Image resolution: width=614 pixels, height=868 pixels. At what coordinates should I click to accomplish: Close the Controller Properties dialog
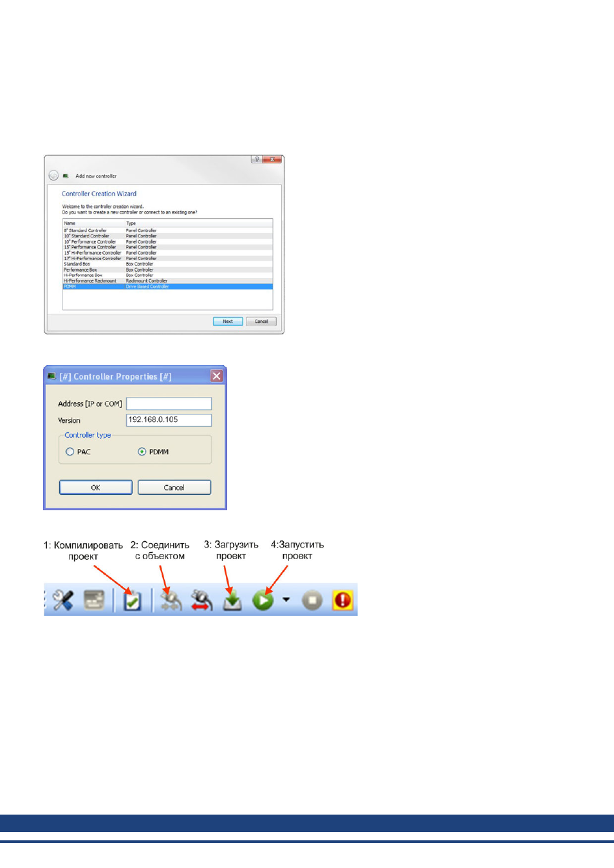click(x=217, y=376)
